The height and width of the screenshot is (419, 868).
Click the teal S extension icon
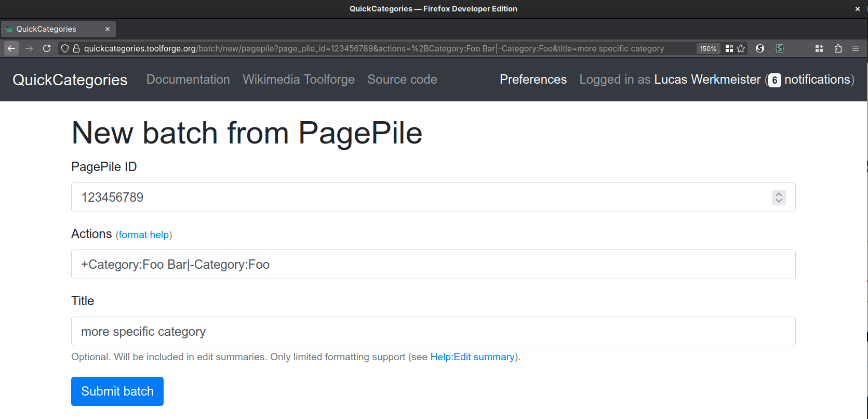click(780, 48)
